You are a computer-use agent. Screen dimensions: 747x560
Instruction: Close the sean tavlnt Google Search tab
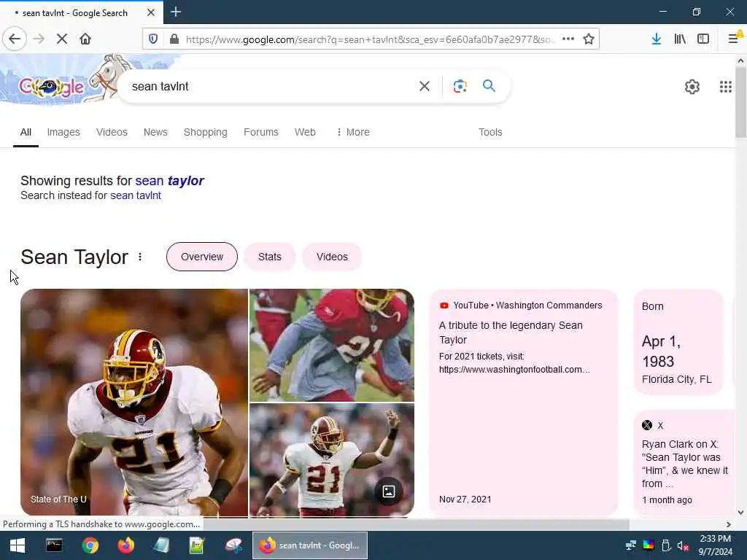[x=151, y=12]
